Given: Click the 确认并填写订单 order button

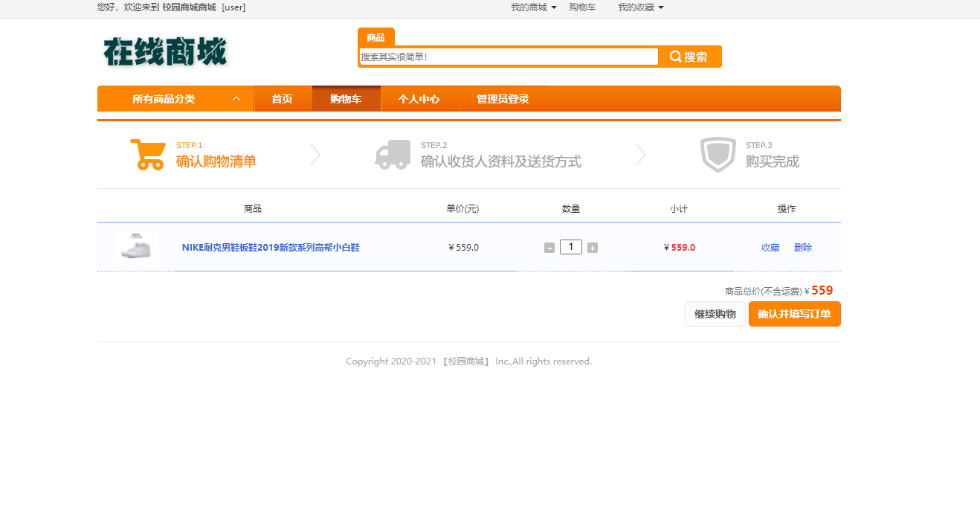Looking at the screenshot, I should click(794, 314).
